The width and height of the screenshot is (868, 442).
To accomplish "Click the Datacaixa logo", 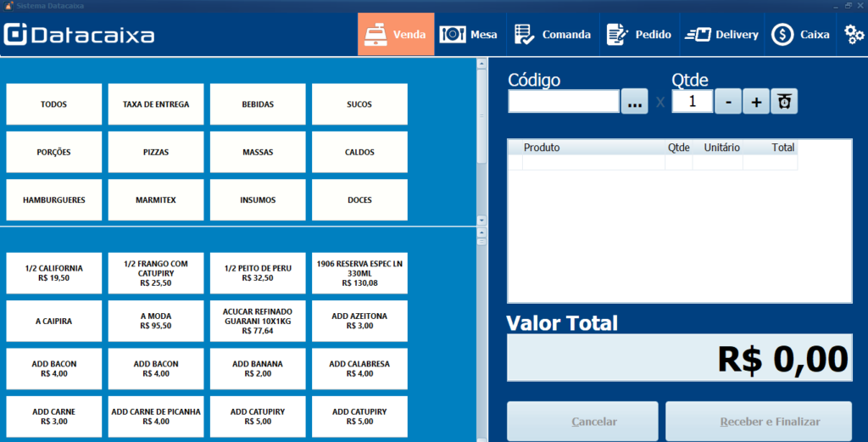I will click(x=79, y=35).
